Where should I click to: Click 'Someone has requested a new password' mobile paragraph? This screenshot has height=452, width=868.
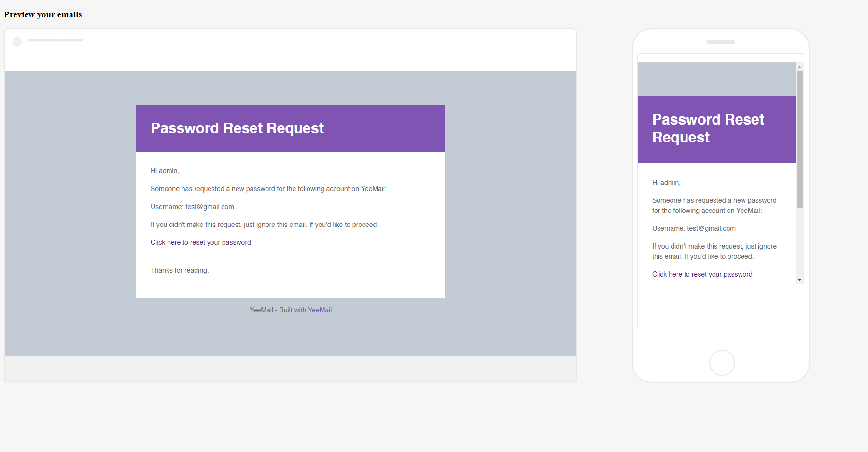pyautogui.click(x=714, y=205)
